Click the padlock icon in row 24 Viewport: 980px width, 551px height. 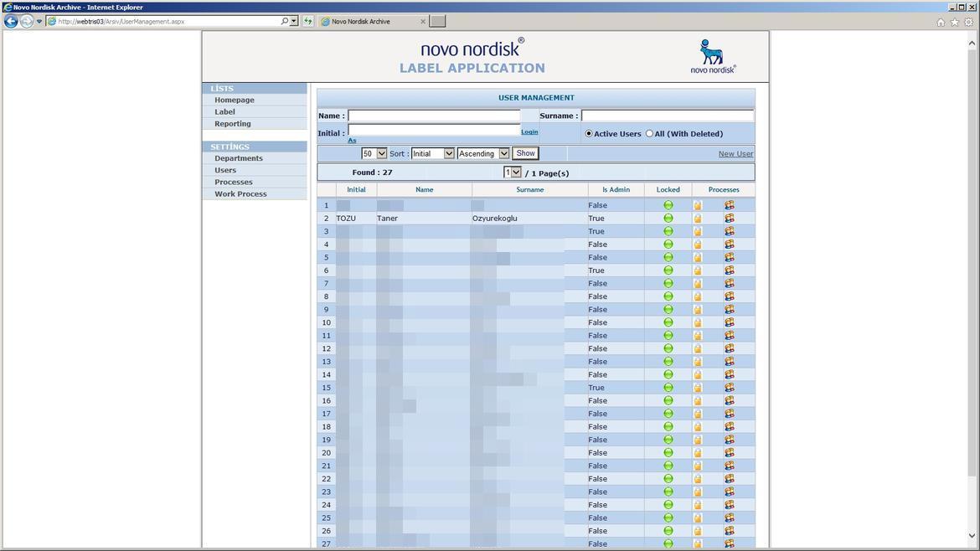(698, 505)
